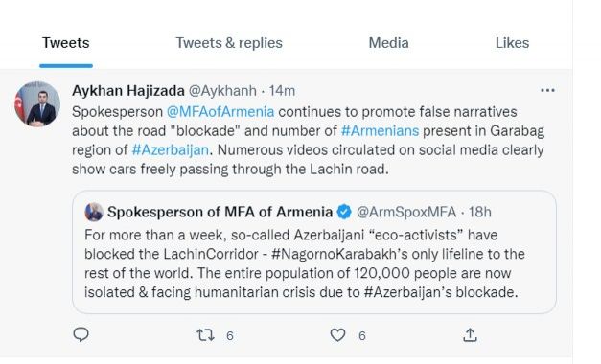Open the quoted tweet's small avatar
The height and width of the screenshot is (364, 601).
click(94, 212)
